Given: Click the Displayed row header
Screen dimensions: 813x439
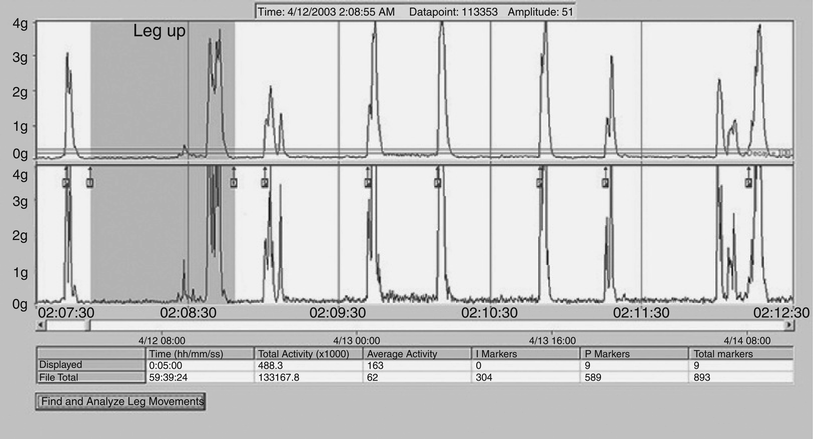Looking at the screenshot, I should point(91,365).
